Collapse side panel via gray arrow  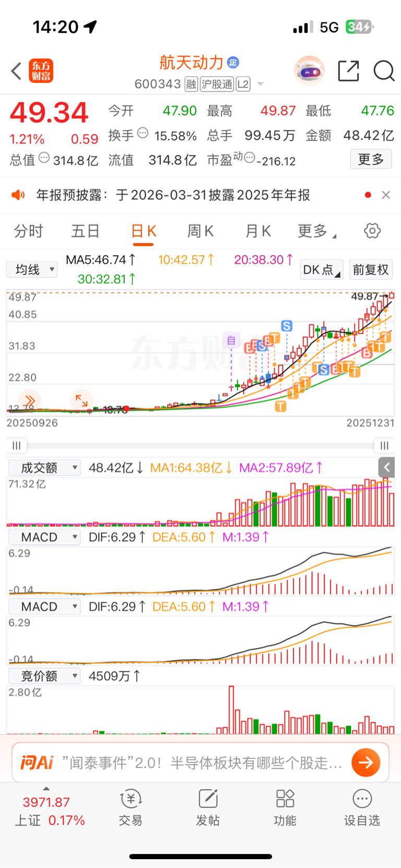click(386, 467)
